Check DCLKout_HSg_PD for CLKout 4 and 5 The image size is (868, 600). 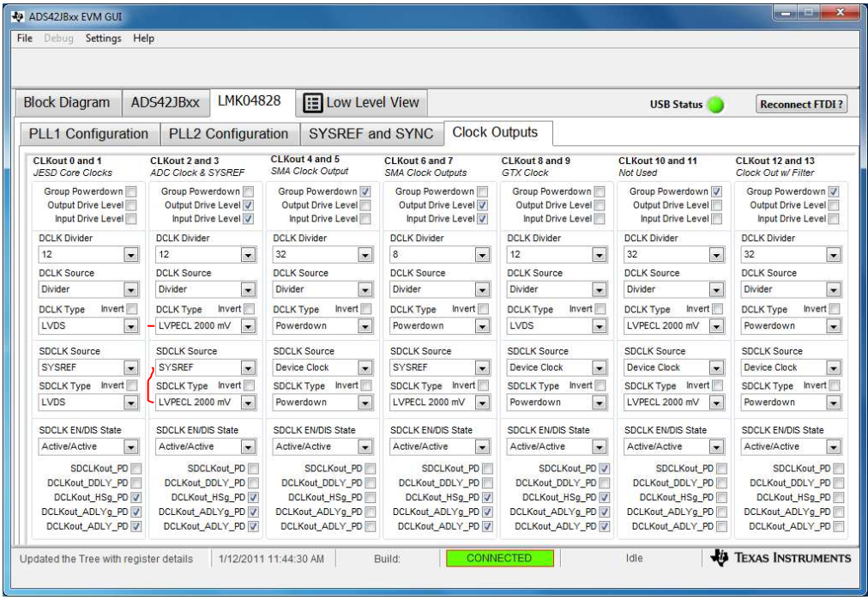click(x=371, y=498)
